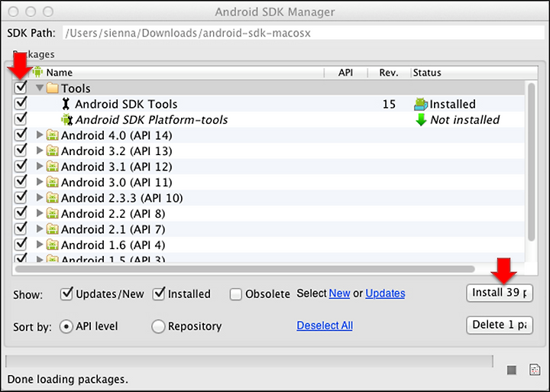Collapse the Tools group triangle
550x392 pixels.
(x=40, y=88)
